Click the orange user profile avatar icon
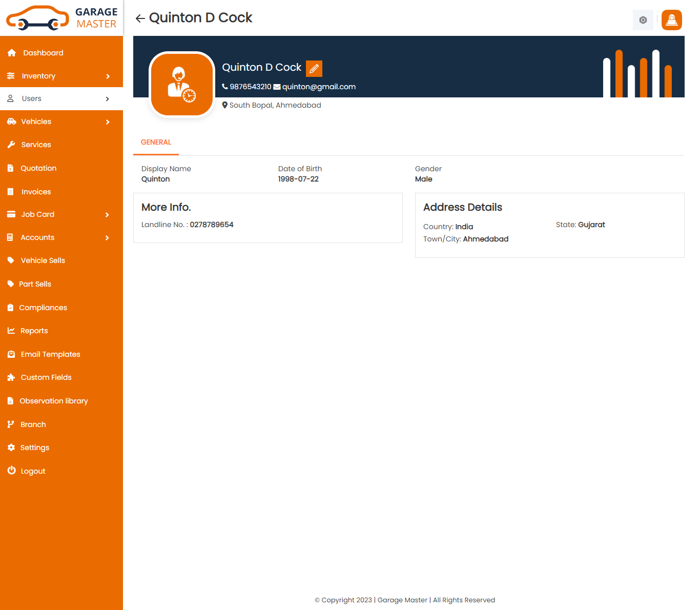This screenshot has width=700, height=610. point(671,20)
